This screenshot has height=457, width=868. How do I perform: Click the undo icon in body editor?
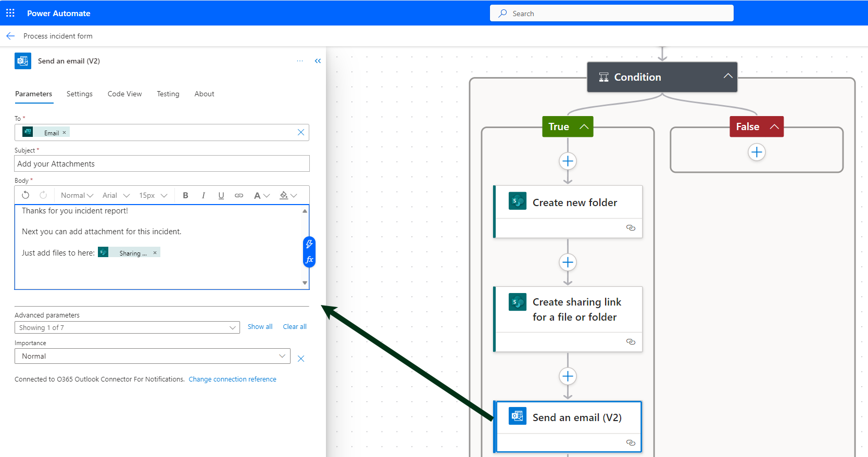point(26,195)
